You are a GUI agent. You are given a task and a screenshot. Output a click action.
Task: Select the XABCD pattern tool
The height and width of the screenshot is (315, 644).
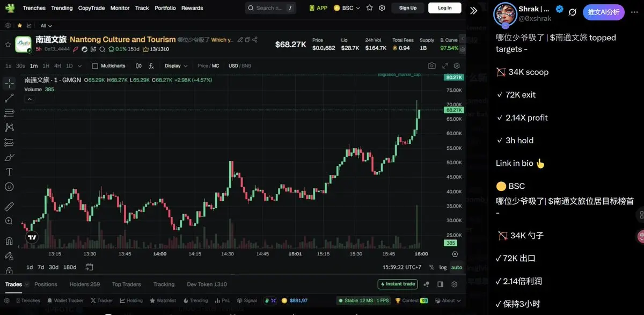tap(9, 128)
